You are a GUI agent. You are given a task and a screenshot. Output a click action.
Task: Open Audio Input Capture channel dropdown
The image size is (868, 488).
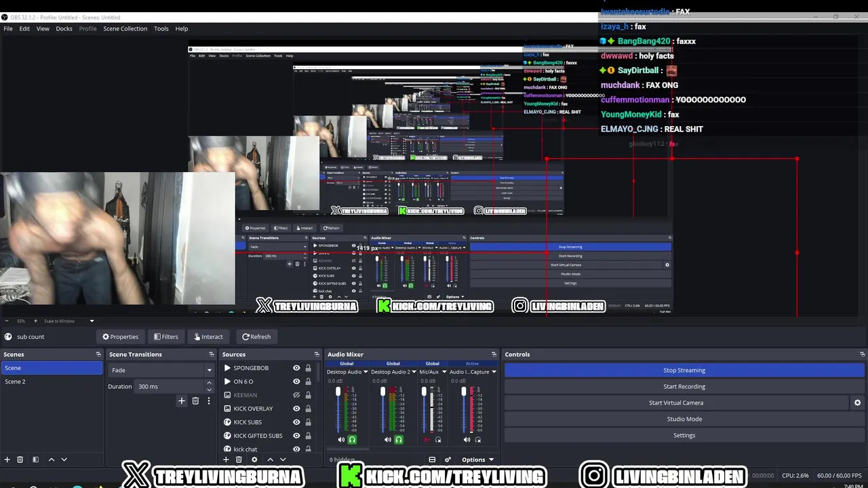pyautogui.click(x=494, y=371)
